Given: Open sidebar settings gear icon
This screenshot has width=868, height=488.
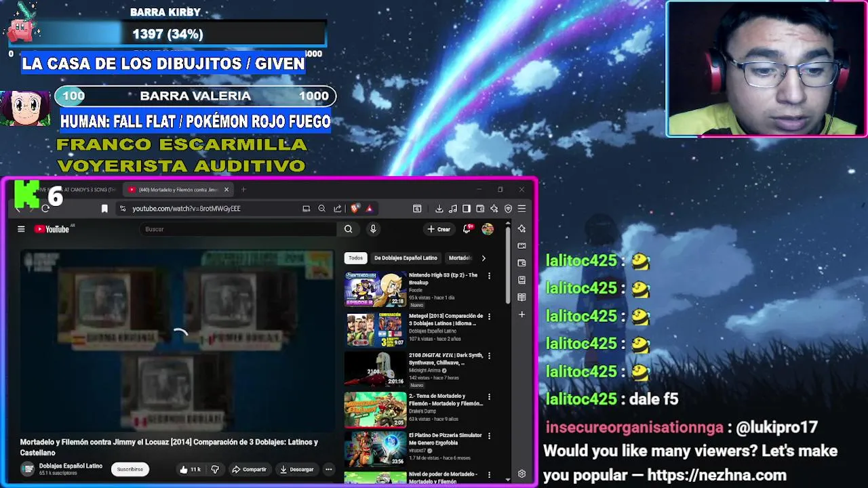Looking at the screenshot, I should (521, 474).
